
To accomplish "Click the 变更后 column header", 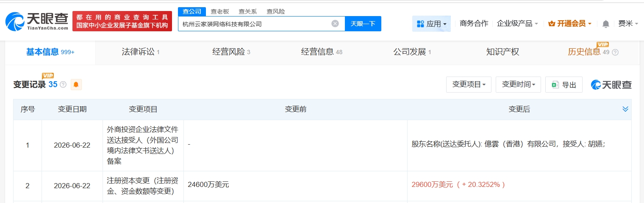I will pyautogui.click(x=519, y=110).
